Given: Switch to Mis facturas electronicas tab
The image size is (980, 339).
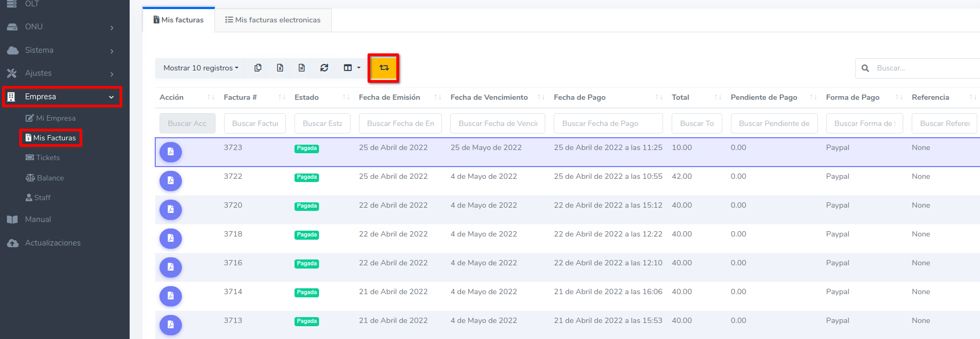Looking at the screenshot, I should (x=273, y=20).
